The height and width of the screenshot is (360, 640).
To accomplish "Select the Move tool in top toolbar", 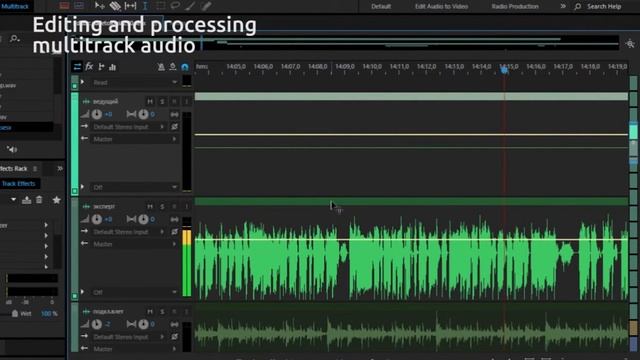I will pyautogui.click(x=99, y=6).
